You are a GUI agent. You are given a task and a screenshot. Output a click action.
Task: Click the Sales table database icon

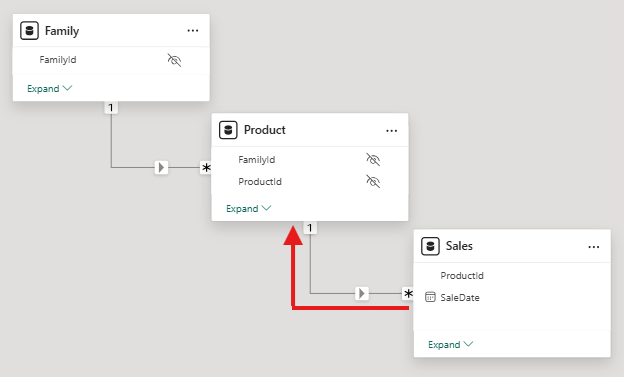point(430,246)
